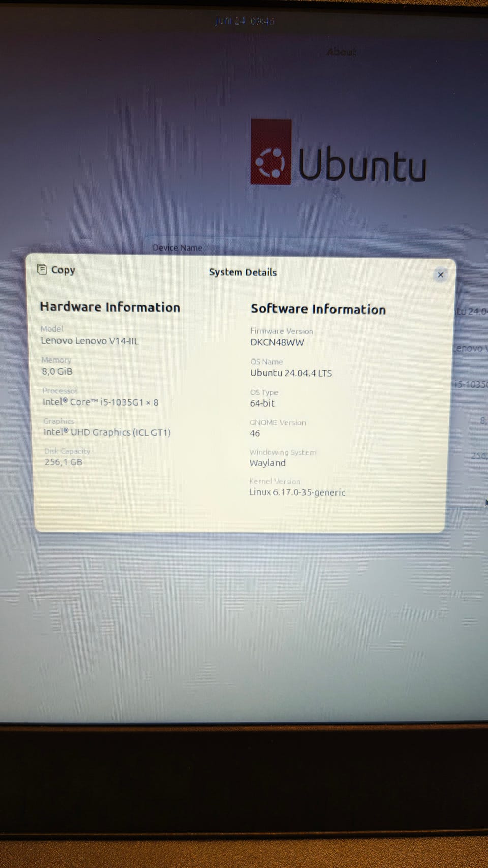This screenshot has height=868, width=488.
Task: Click the copy clipboard icon
Action: 42,270
